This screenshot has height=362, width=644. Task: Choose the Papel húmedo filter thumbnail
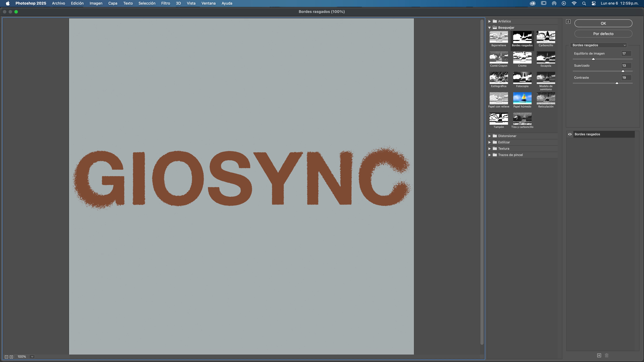[522, 98]
